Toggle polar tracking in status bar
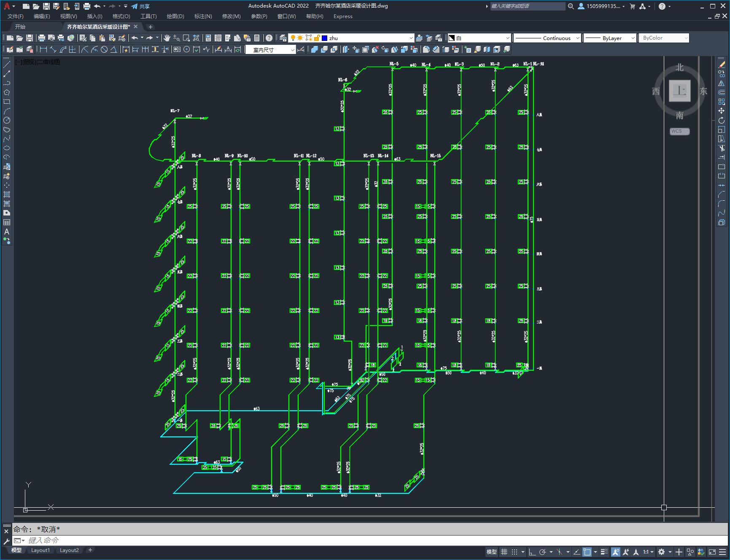Screen dimensions: 730x560 (x=543, y=552)
